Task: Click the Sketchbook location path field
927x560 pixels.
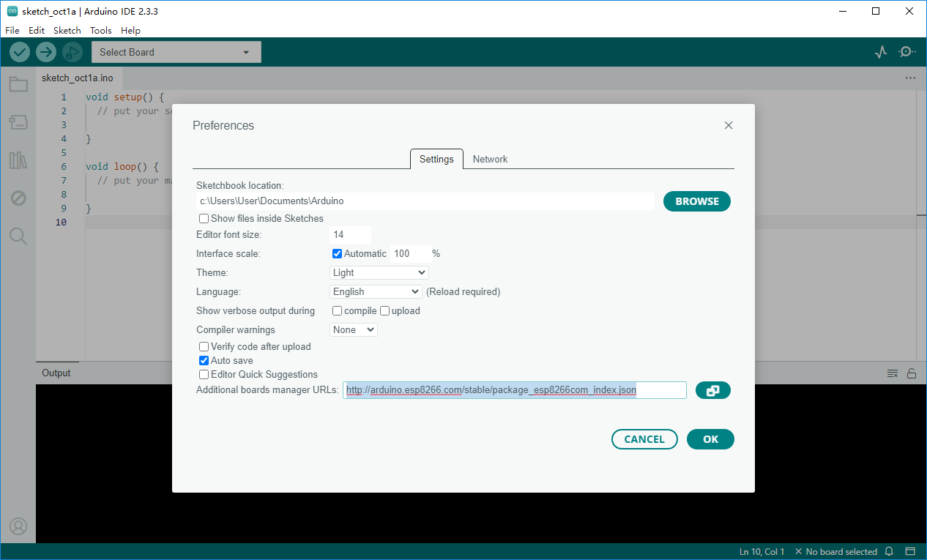Action: (x=425, y=201)
